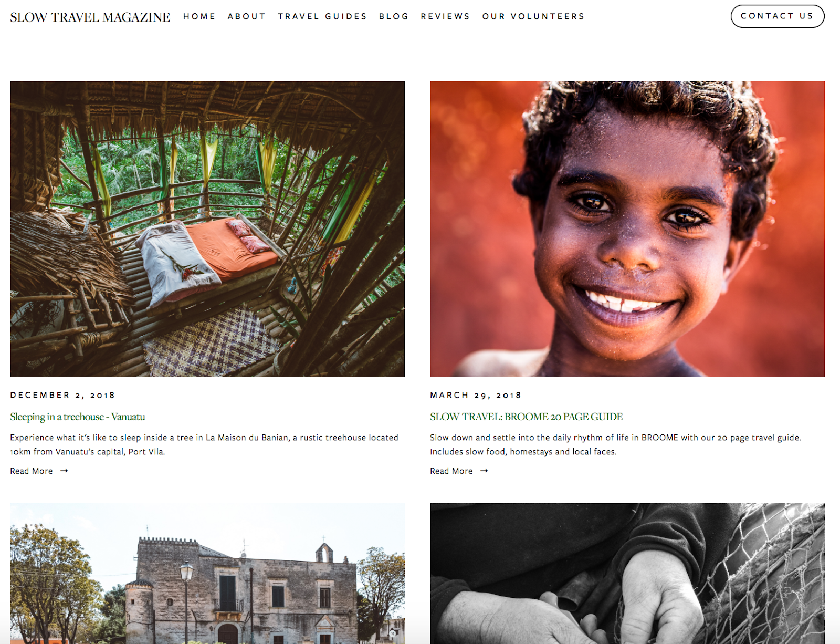Open Slow Travel: Broome 20 Page Guide title
This screenshot has width=840, height=644.
tap(527, 417)
